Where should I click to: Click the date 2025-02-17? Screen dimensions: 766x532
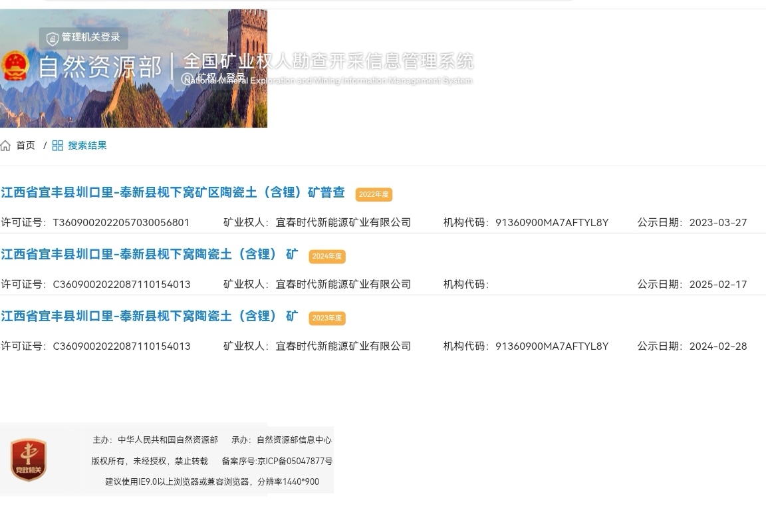[718, 285]
